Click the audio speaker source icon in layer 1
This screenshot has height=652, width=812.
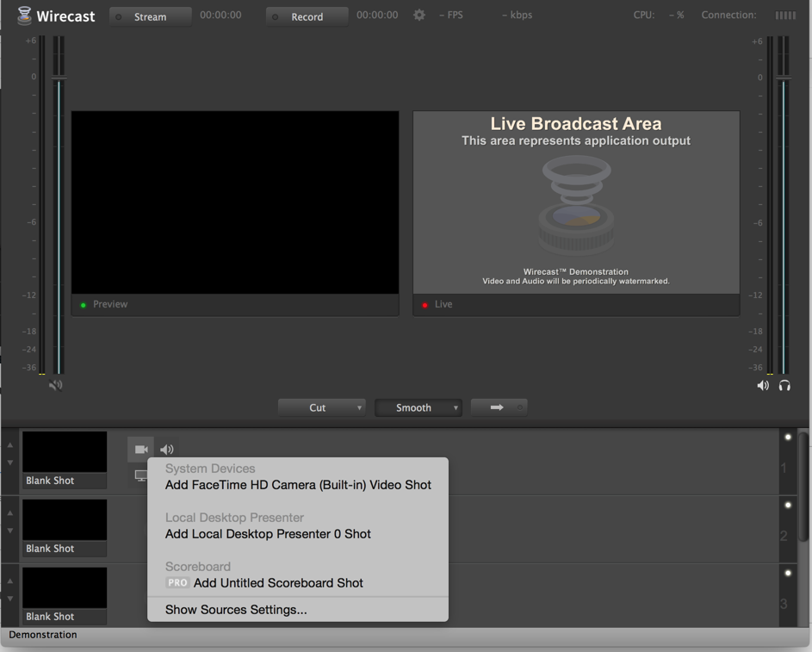(x=167, y=450)
